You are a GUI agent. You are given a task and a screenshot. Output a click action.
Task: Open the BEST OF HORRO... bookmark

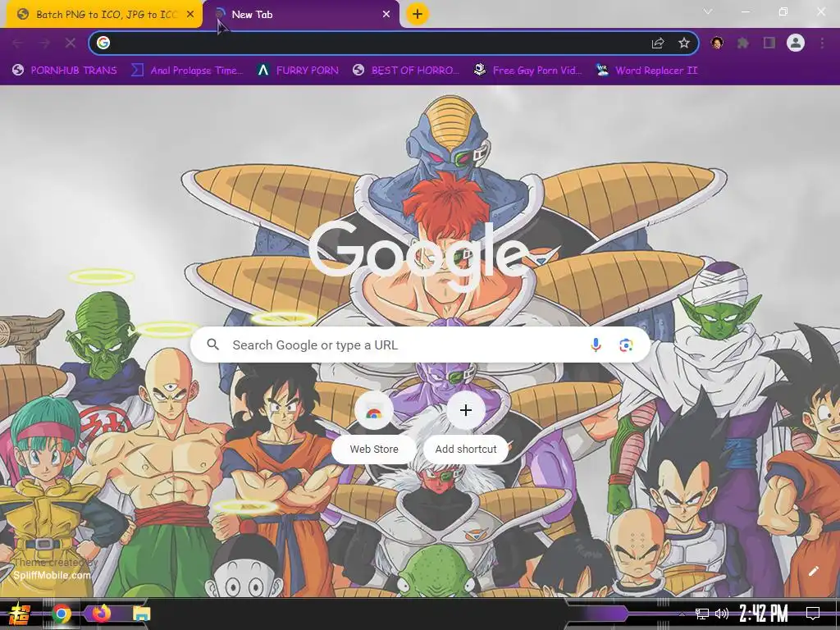pyautogui.click(x=406, y=71)
